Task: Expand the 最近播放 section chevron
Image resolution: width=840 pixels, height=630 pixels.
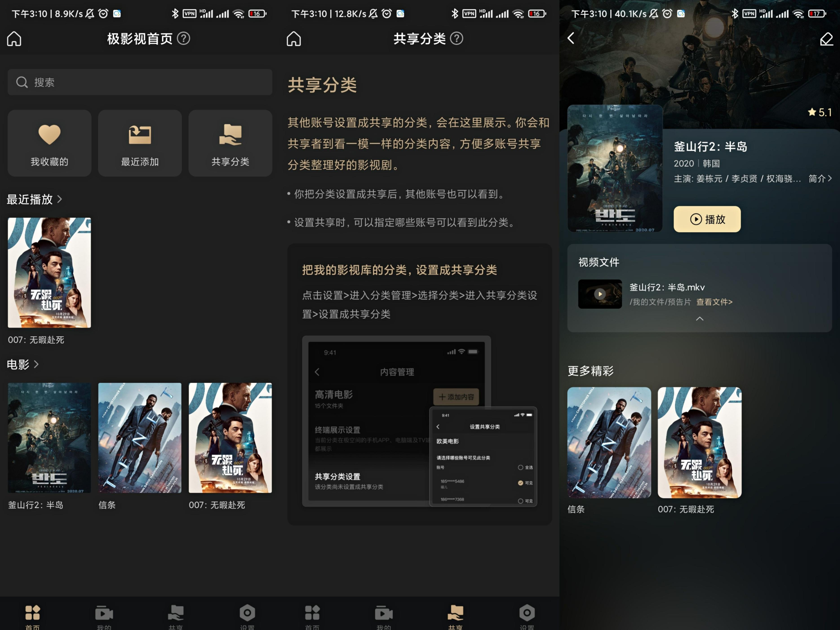Action: pos(60,199)
